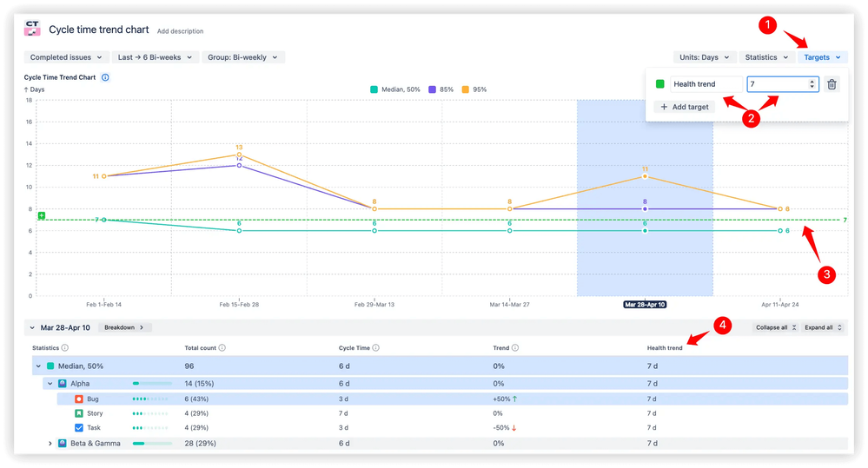Delete the Health trend target with trash icon
868x468 pixels.
832,84
